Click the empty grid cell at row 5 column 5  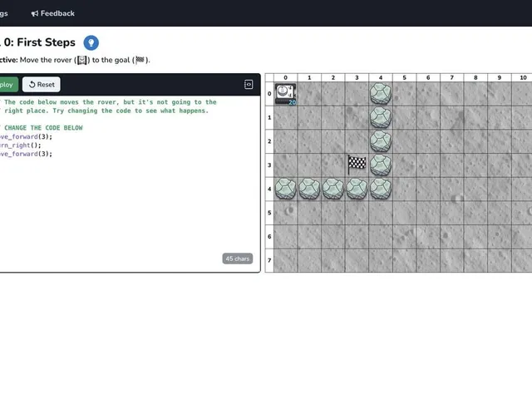(405, 213)
